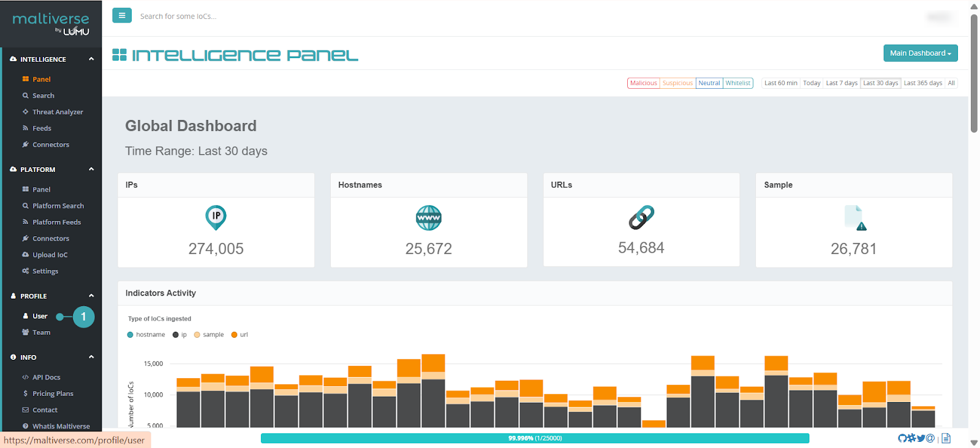Click the Twitter bird icon in footer
This screenshot has width=980, height=448.
pos(921,438)
